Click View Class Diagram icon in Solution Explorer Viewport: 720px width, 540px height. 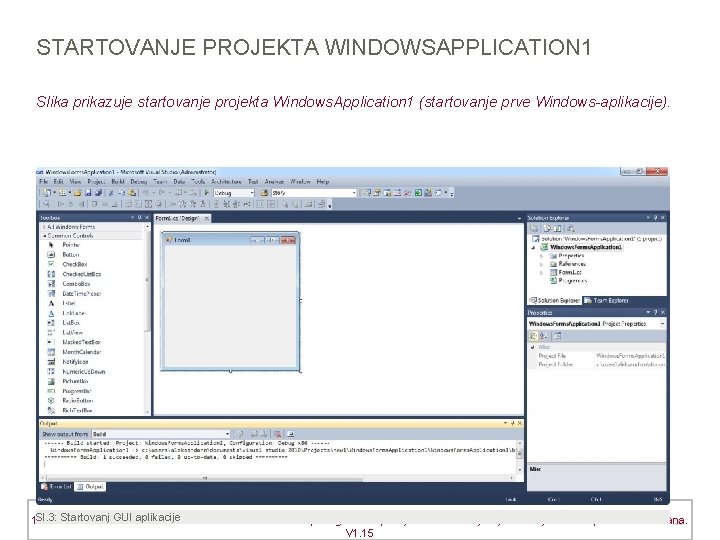(x=570, y=228)
